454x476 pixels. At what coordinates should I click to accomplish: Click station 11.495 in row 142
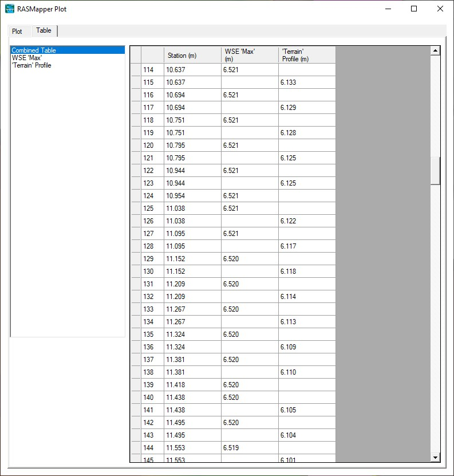192,423
